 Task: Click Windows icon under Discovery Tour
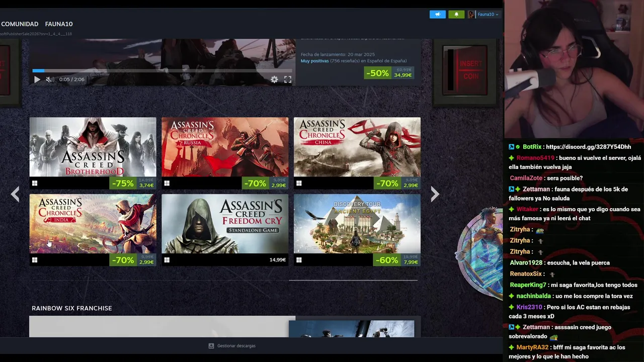tap(299, 260)
